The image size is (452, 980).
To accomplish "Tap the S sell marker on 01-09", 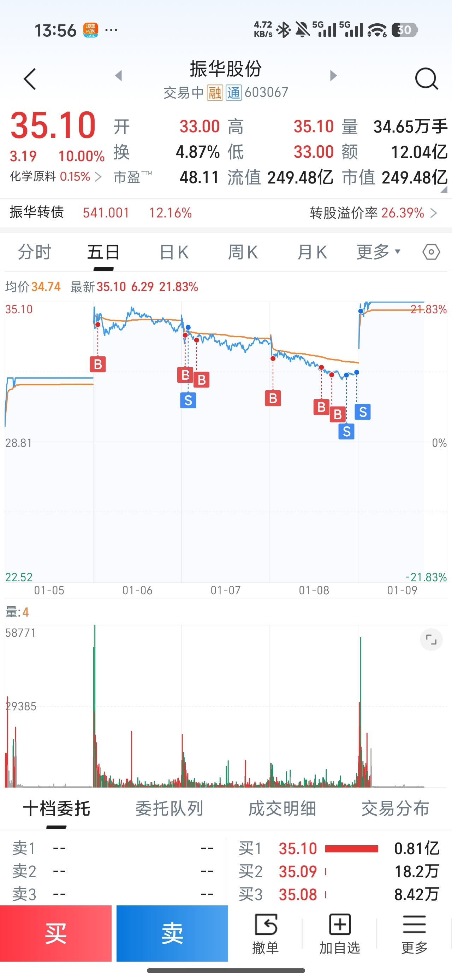I will click(363, 412).
